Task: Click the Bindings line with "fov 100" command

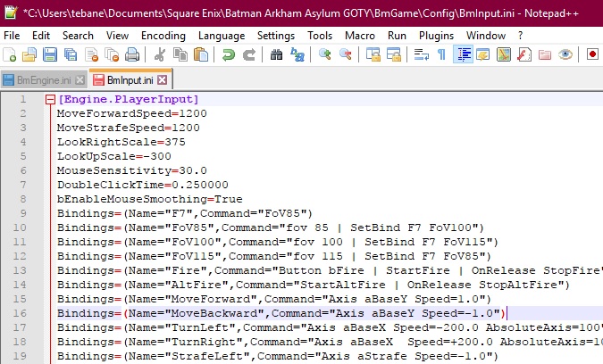Action: point(278,242)
